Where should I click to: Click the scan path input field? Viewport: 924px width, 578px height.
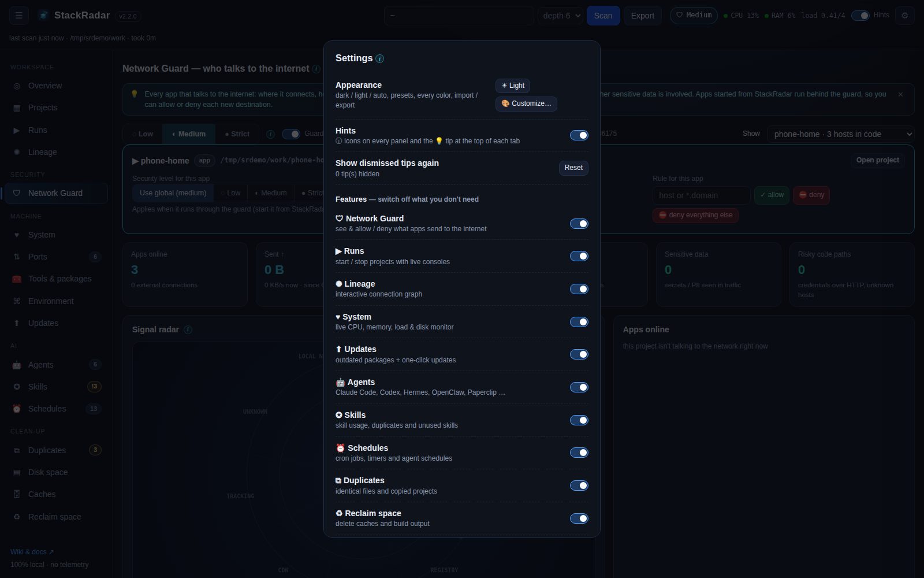click(x=459, y=16)
